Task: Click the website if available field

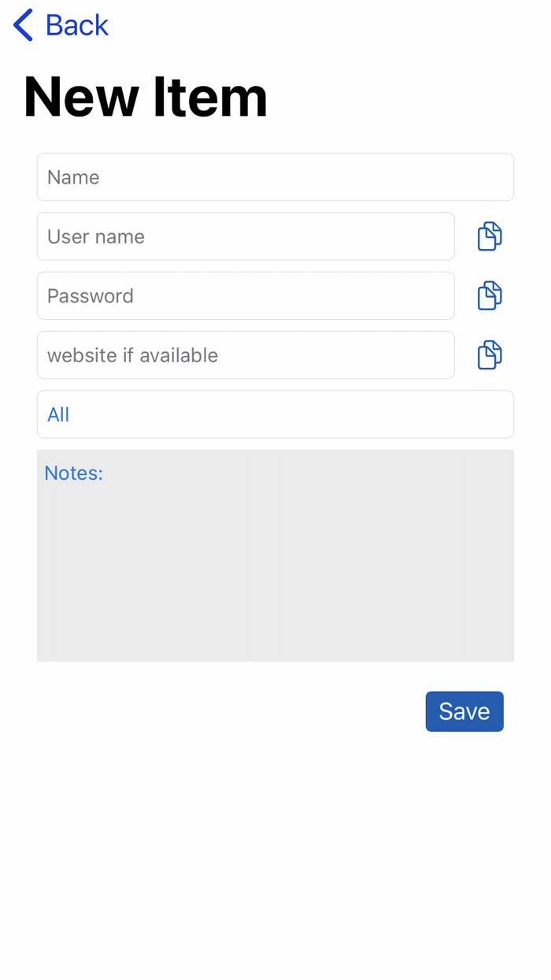Action: coord(236,355)
